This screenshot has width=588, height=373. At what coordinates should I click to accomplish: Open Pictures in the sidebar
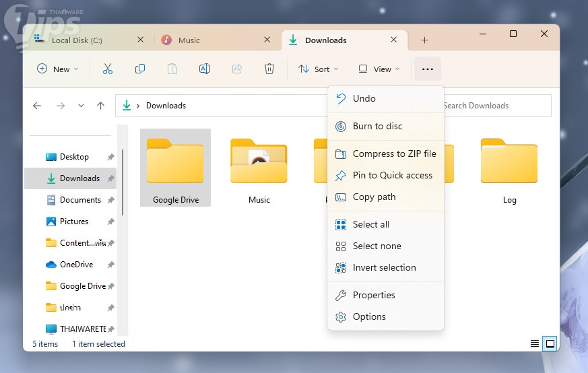[x=74, y=222]
